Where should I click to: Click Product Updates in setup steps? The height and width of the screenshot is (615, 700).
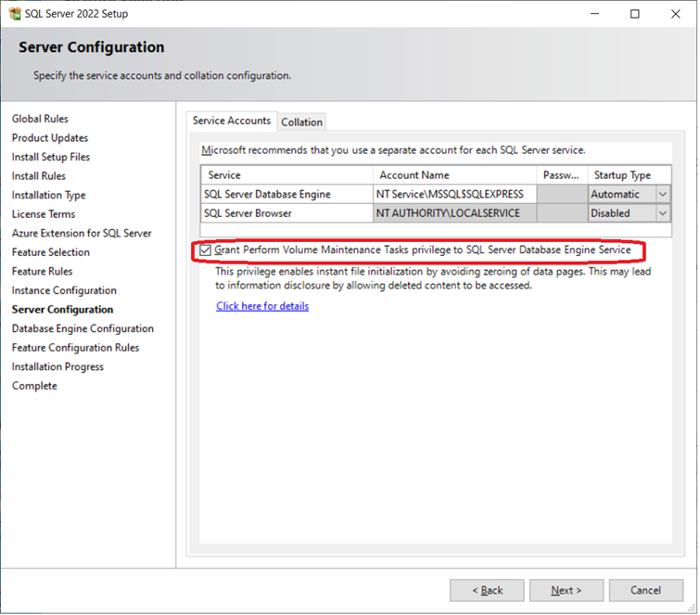coord(50,138)
